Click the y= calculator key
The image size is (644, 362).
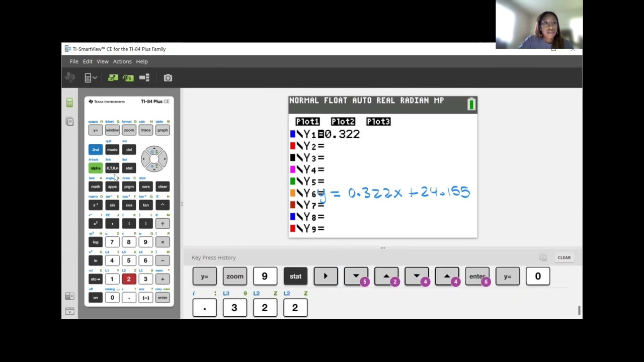tap(96, 130)
